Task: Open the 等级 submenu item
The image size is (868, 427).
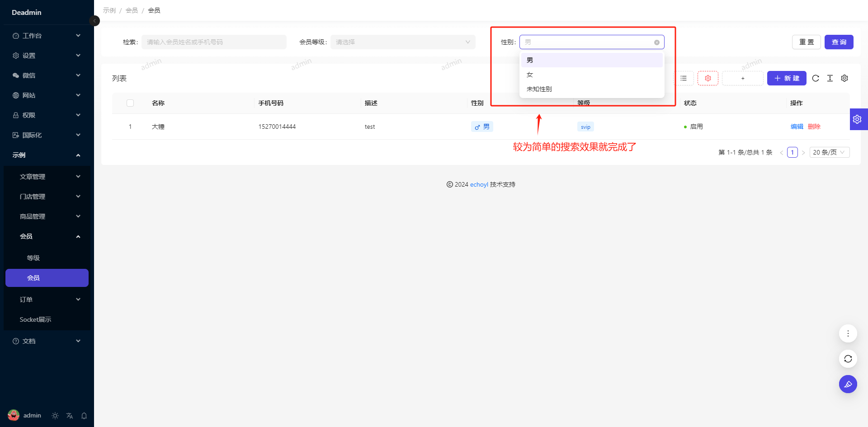Action: pos(33,258)
